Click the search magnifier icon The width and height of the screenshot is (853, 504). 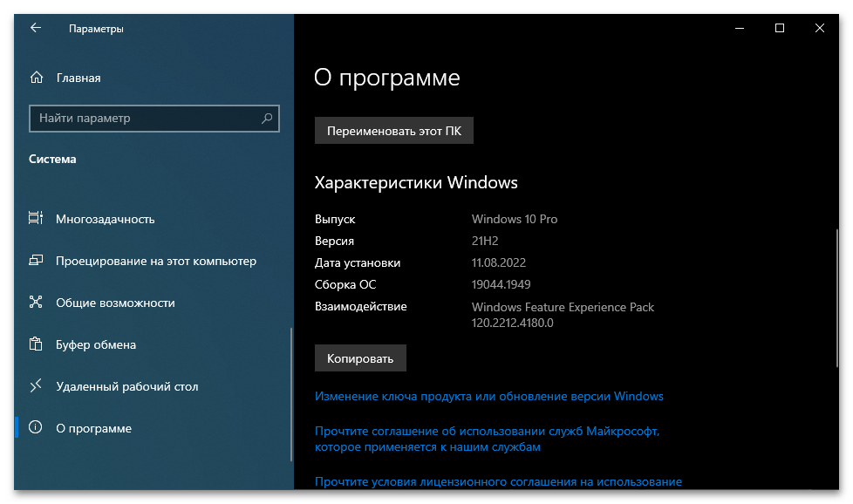coord(267,118)
